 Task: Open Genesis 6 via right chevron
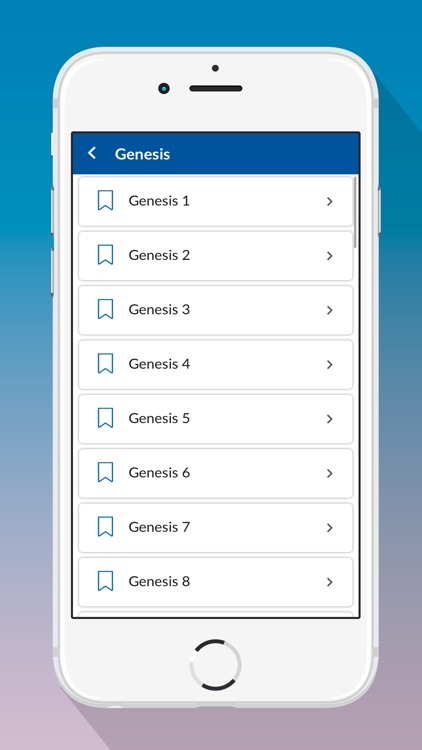coord(329,473)
